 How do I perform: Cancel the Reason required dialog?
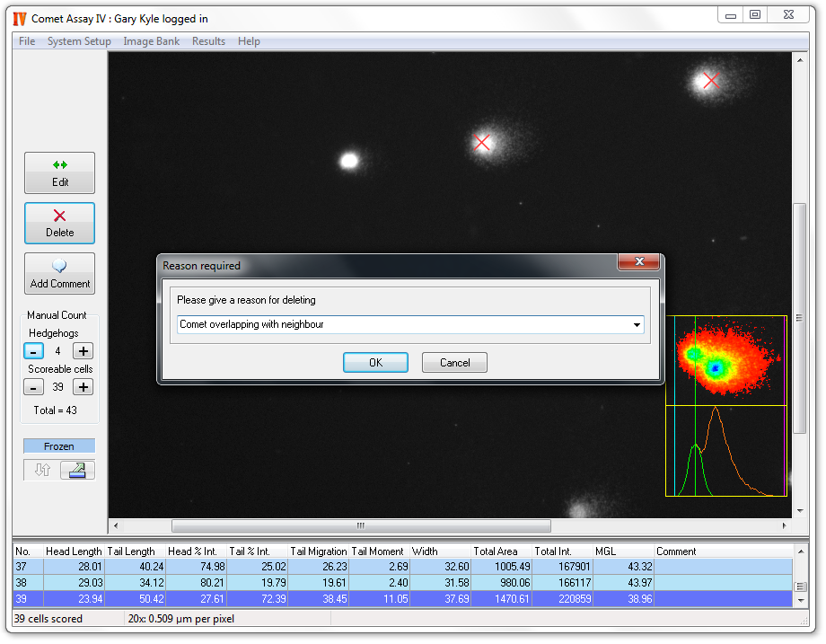454,363
